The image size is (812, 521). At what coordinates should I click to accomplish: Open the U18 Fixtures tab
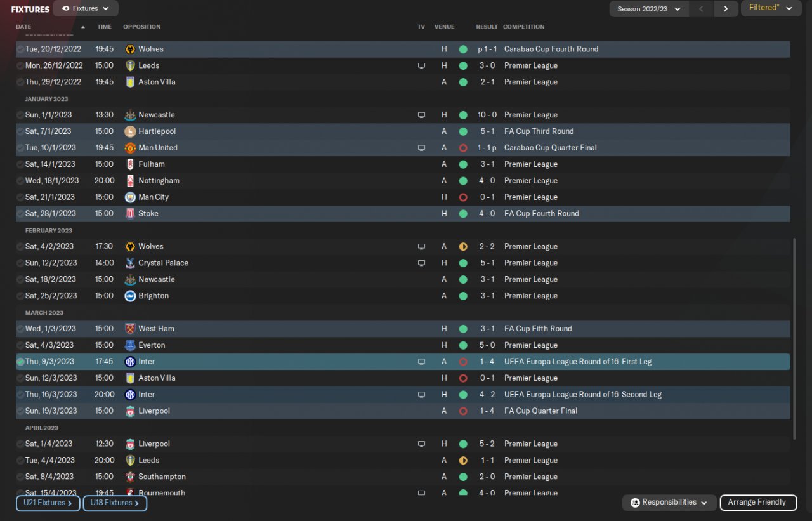point(115,503)
